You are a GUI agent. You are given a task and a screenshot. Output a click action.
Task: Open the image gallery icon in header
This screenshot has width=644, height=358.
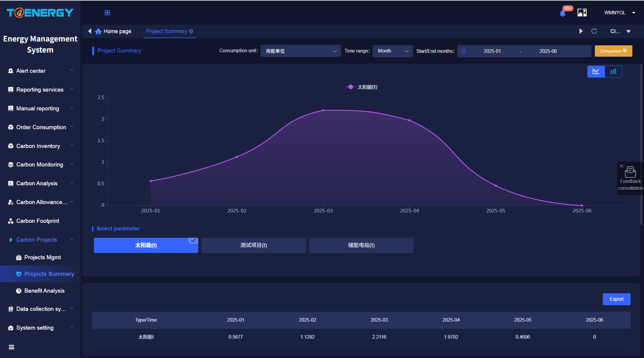(x=582, y=13)
